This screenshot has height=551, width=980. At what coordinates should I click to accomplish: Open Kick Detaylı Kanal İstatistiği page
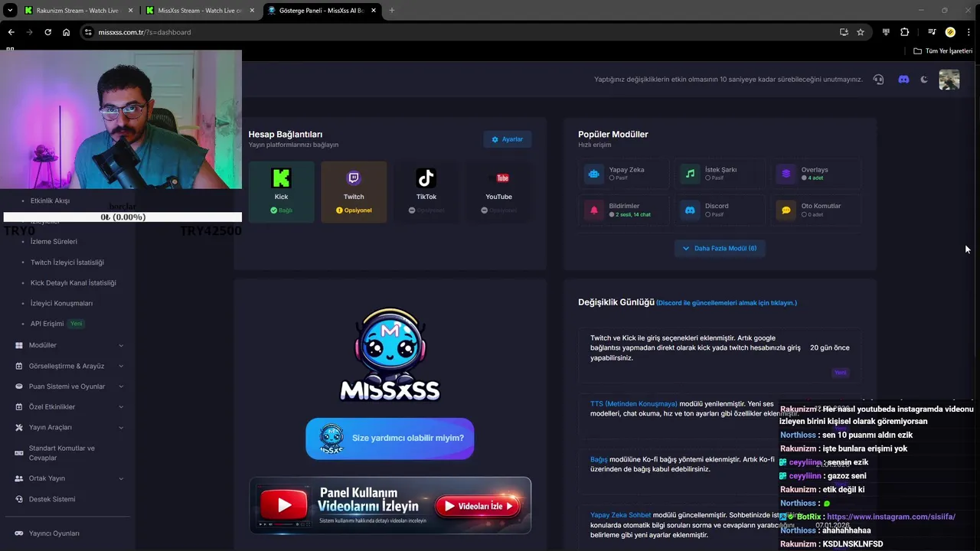[73, 283]
